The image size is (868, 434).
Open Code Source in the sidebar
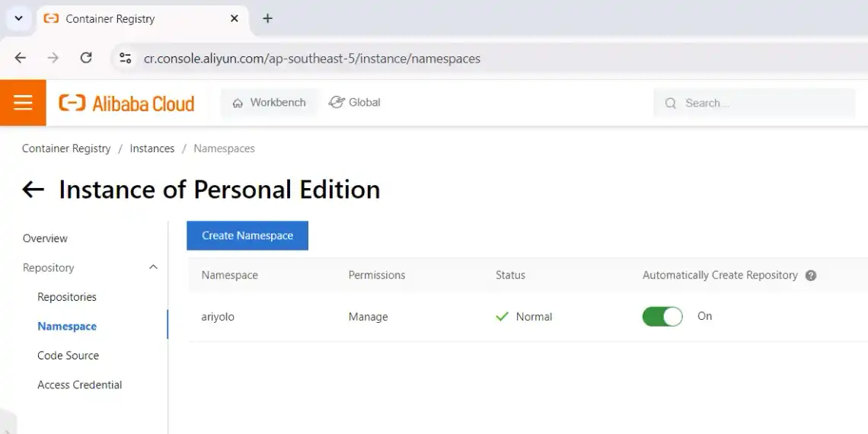[68, 356]
